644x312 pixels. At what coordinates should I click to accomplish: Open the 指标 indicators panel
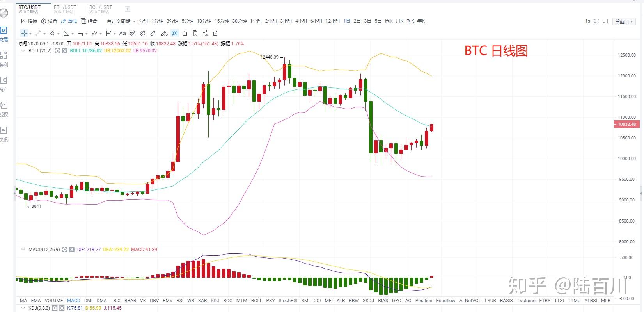point(29,21)
